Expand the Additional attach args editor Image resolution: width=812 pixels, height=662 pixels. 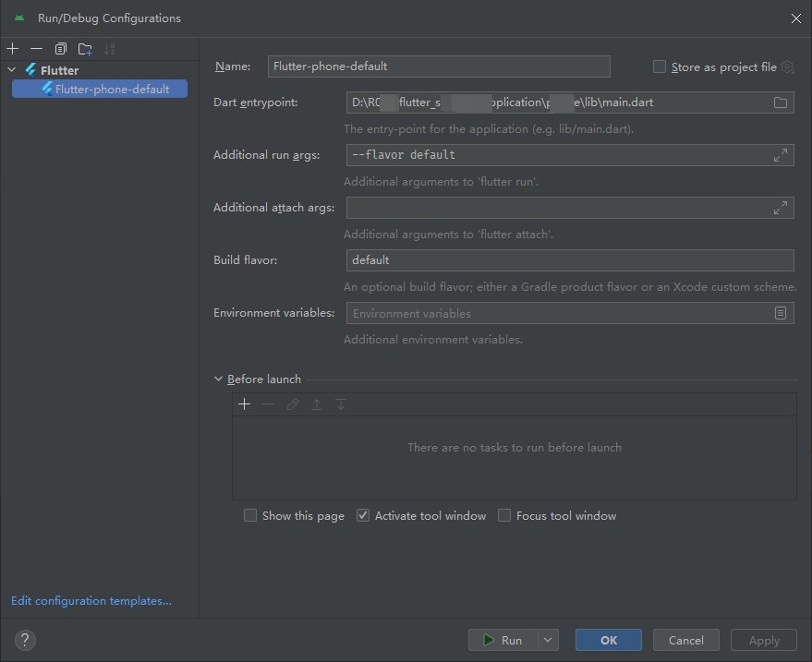click(x=781, y=208)
